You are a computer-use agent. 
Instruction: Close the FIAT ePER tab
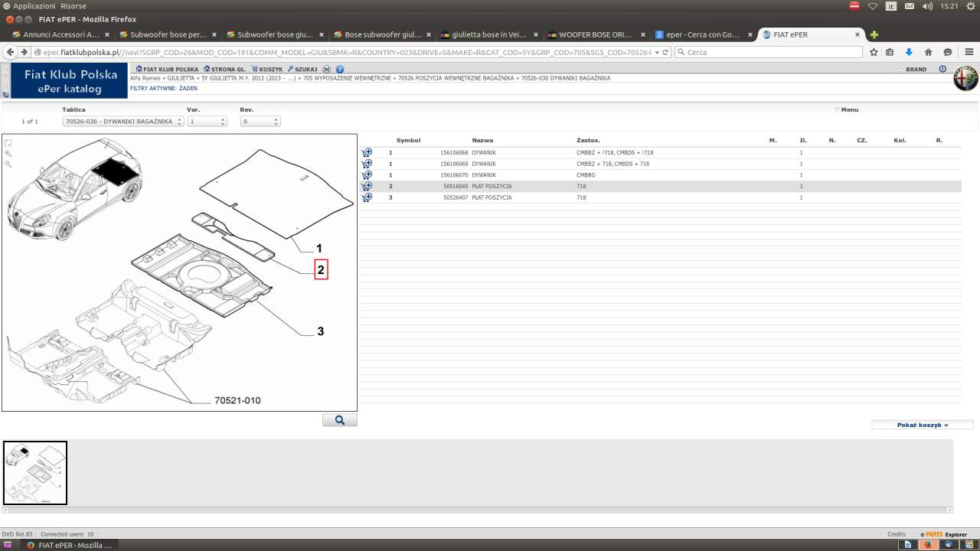point(857,34)
